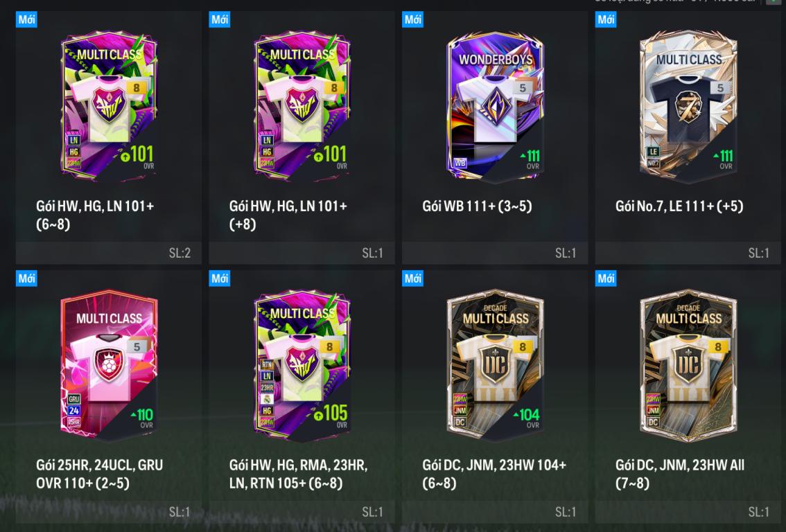Viewport: 786px width, 532px height.
Task: Click the Mới badge on No.7, LE pack
Action: (606, 19)
